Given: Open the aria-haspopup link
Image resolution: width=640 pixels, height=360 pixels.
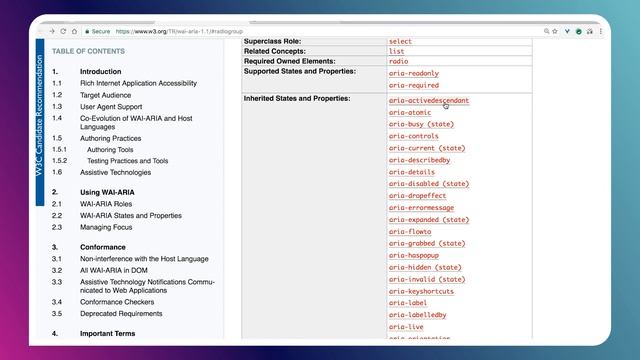Looking at the screenshot, I should click(413, 256).
